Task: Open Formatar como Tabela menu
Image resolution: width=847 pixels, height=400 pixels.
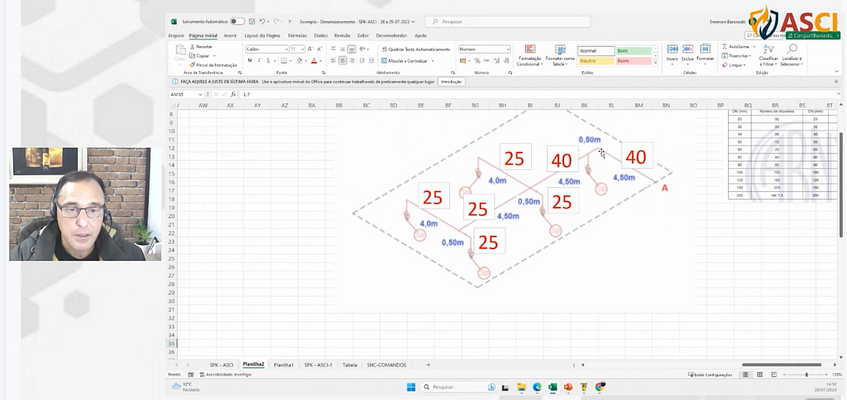Action: click(x=560, y=56)
